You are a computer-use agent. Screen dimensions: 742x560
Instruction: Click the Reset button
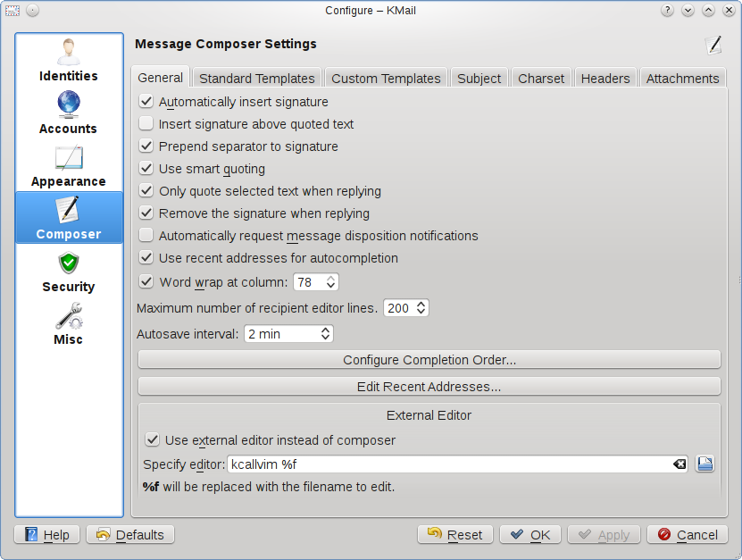pyautogui.click(x=455, y=534)
